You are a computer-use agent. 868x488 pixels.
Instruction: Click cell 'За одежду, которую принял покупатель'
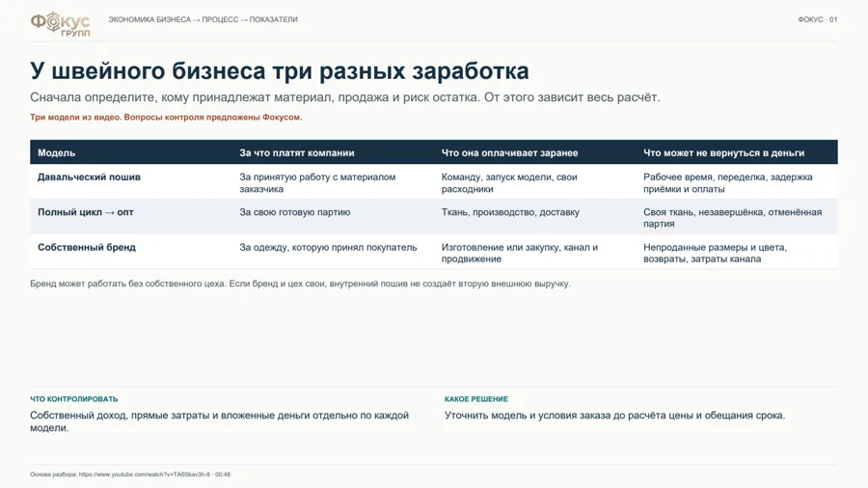[328, 247]
